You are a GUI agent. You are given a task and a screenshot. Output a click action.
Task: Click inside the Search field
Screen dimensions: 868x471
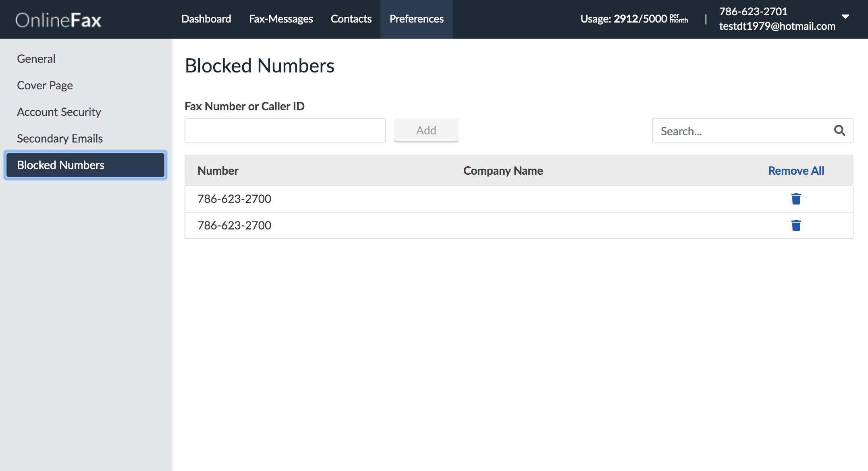737,130
